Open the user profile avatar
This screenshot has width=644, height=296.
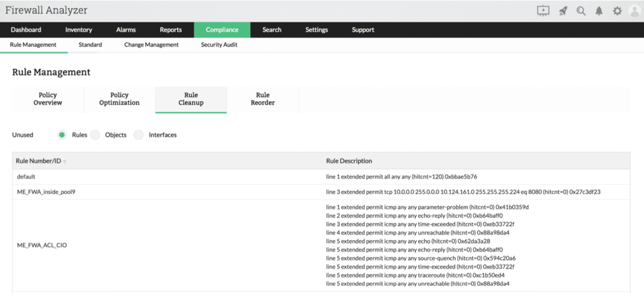tap(635, 11)
